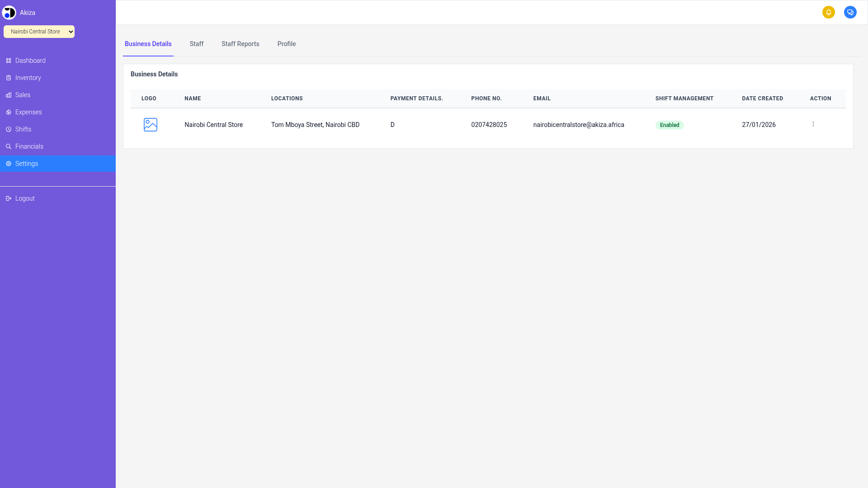The width and height of the screenshot is (868, 488).
Task: Go to Expenses in the sidebar
Action: [x=28, y=112]
